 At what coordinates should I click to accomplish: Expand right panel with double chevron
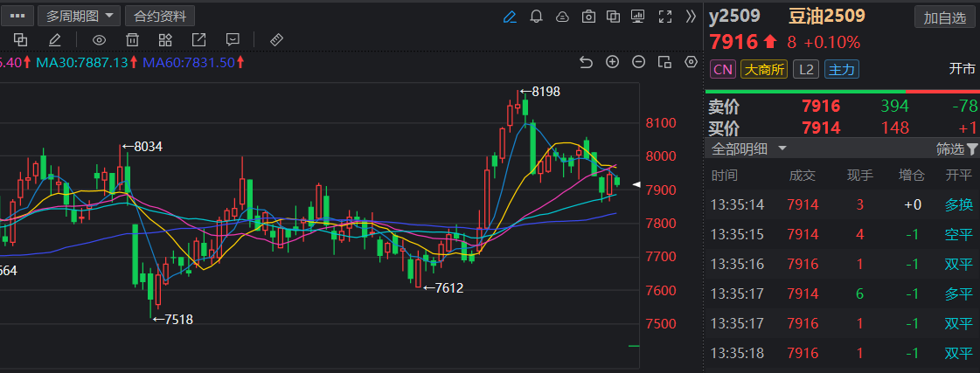pos(691,17)
